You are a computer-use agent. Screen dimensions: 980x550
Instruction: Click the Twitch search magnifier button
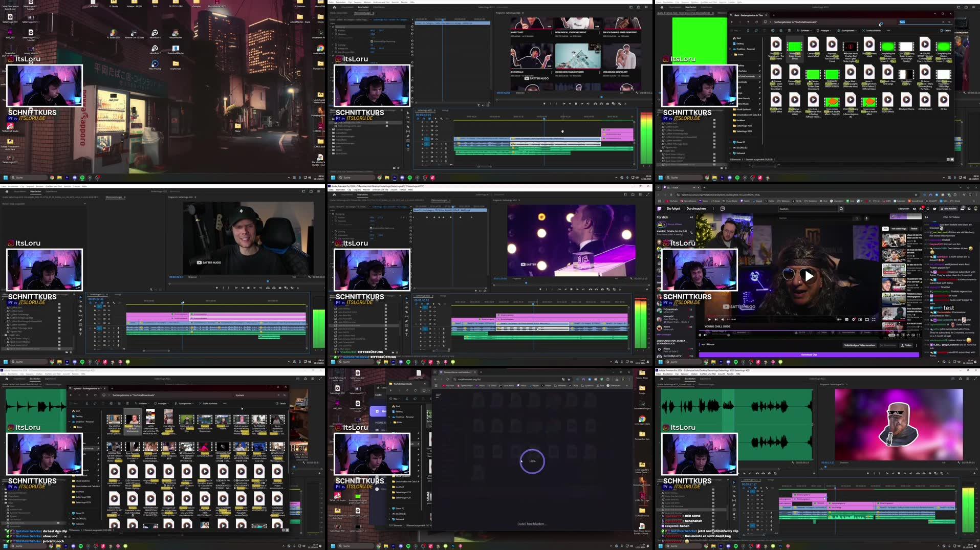(x=841, y=209)
